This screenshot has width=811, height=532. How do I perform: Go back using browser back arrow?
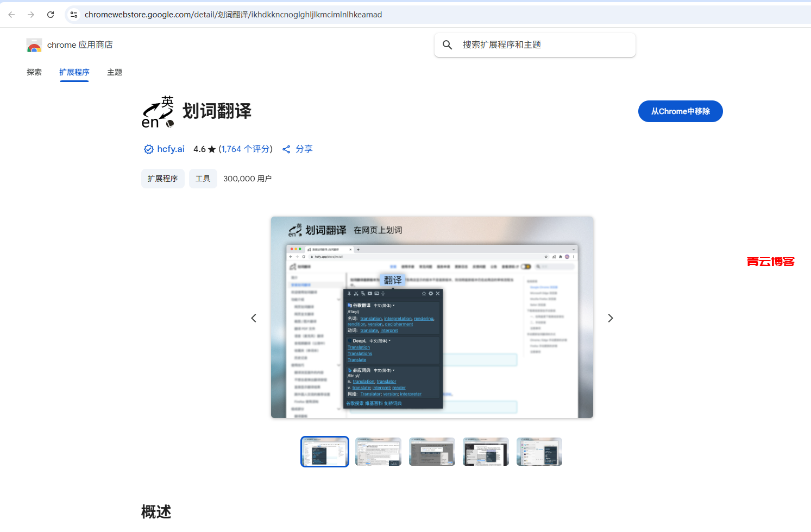tap(11, 15)
